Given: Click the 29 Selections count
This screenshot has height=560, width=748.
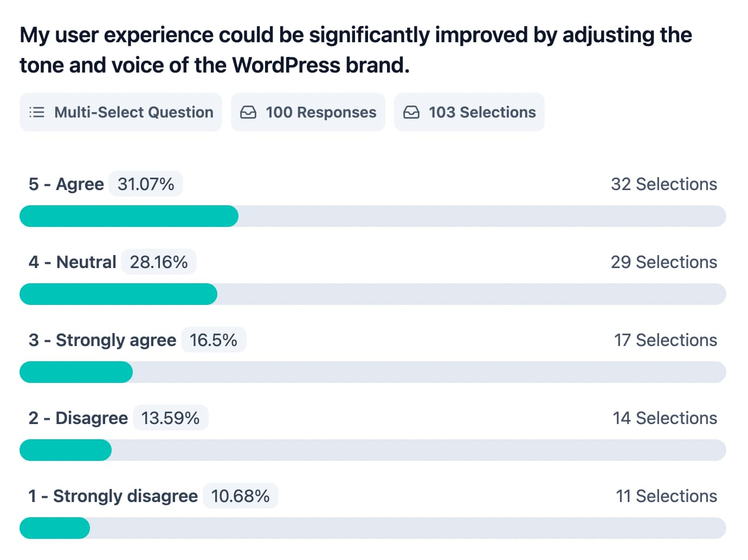Looking at the screenshot, I should (x=663, y=262).
